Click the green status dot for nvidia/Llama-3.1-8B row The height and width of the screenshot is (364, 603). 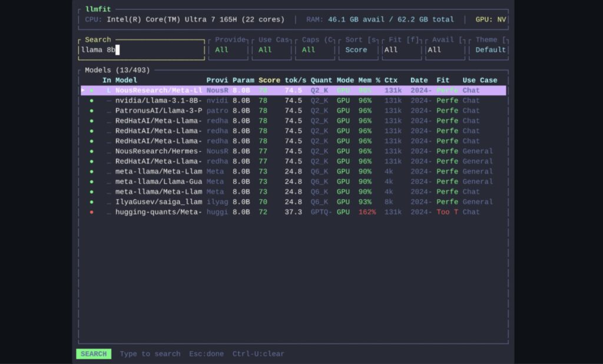coord(91,101)
